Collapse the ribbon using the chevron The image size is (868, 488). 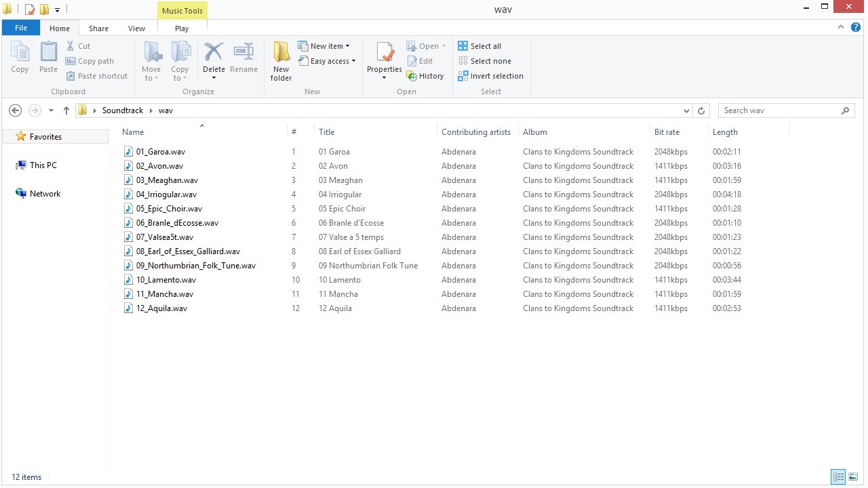tap(841, 28)
